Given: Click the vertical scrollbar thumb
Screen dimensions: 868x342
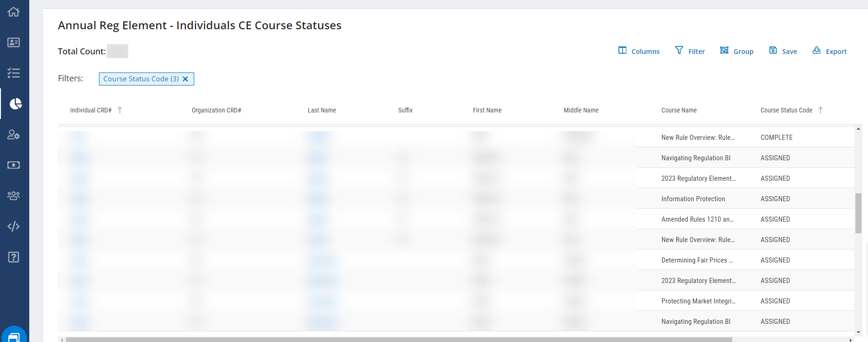Looking at the screenshot, I should tap(858, 213).
